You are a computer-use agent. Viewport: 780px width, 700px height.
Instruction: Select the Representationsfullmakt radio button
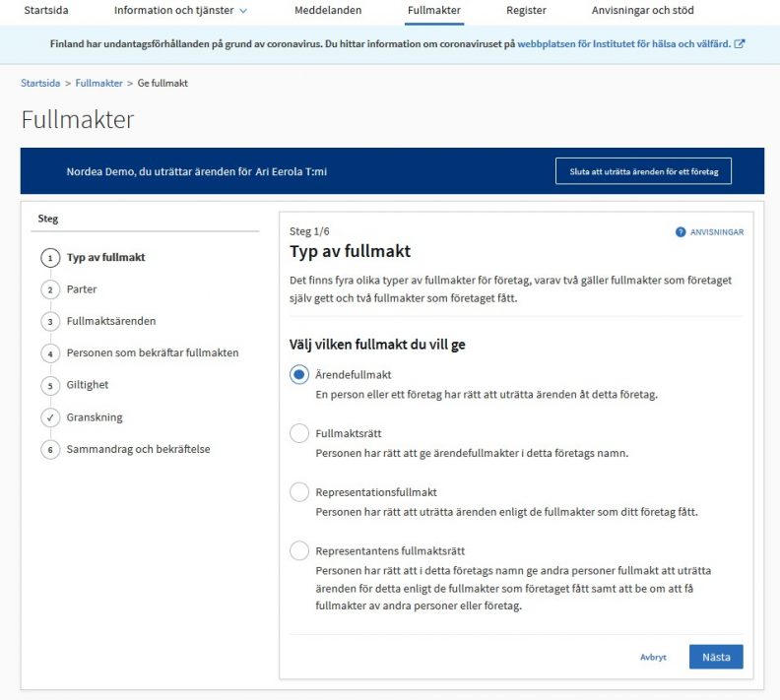(299, 492)
